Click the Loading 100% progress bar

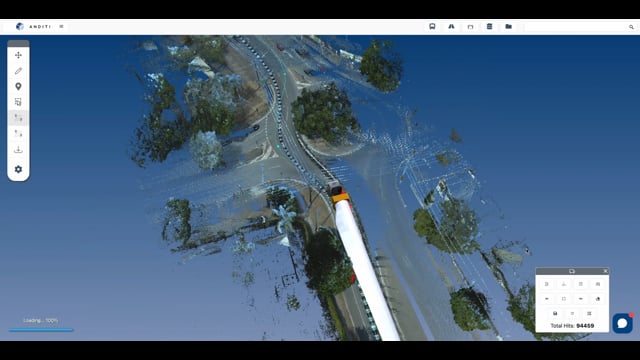[x=41, y=330]
